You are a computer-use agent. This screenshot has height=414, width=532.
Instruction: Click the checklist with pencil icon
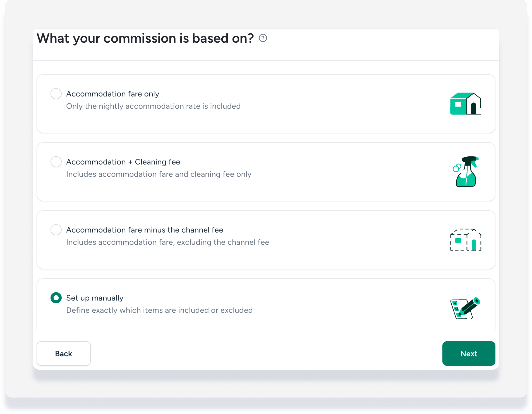[x=465, y=308]
